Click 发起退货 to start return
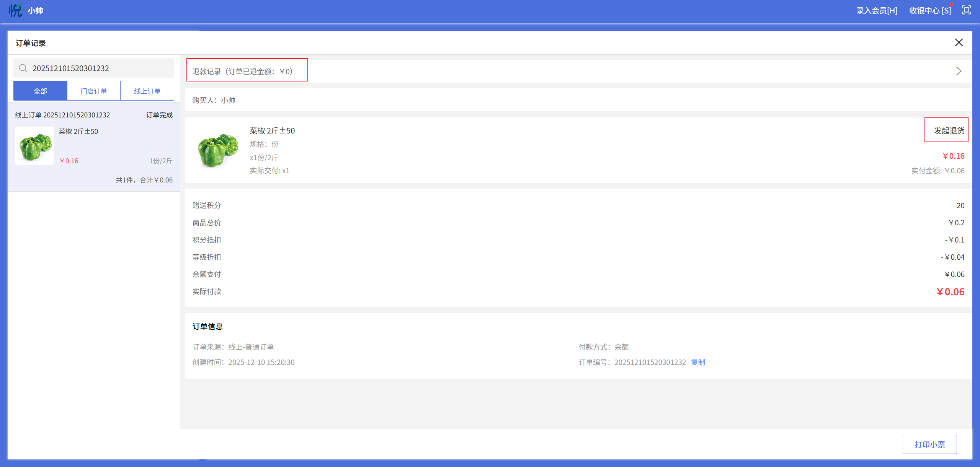Screen dimensions: 980x467 click(949, 130)
